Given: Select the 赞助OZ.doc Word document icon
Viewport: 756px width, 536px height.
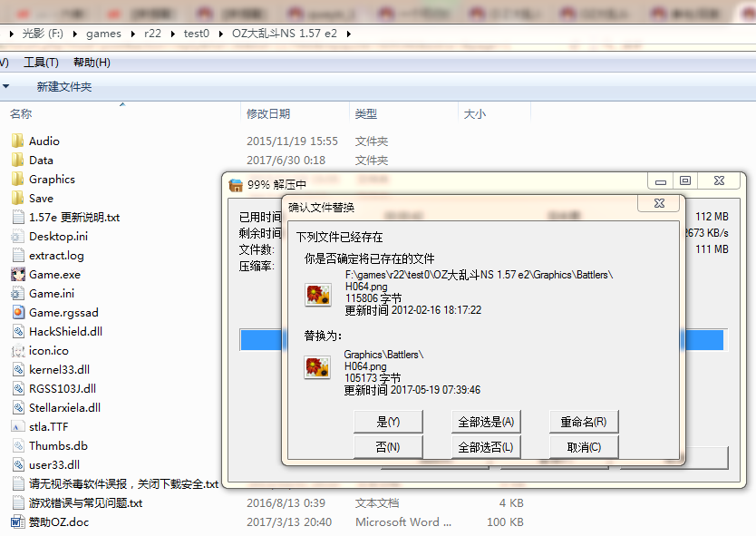Looking at the screenshot, I should pyautogui.click(x=18, y=522).
